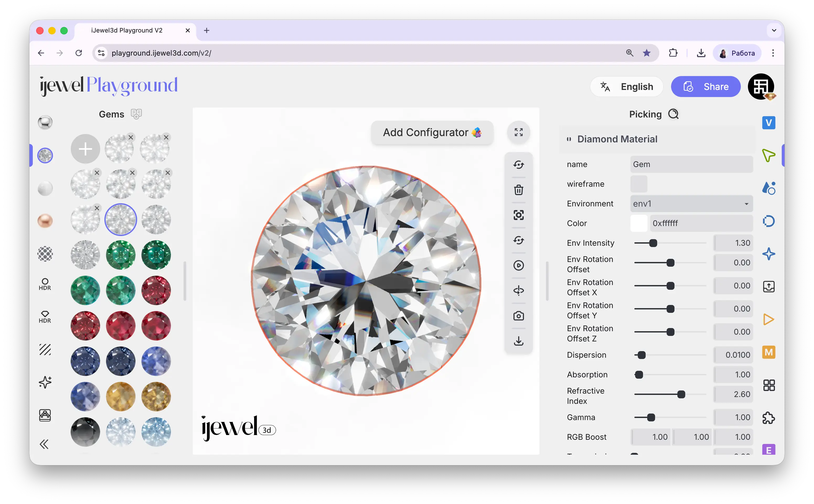Screen dimensions: 814x504
Task: Enter fullscreen viewer mode
Action: pyautogui.click(x=518, y=132)
